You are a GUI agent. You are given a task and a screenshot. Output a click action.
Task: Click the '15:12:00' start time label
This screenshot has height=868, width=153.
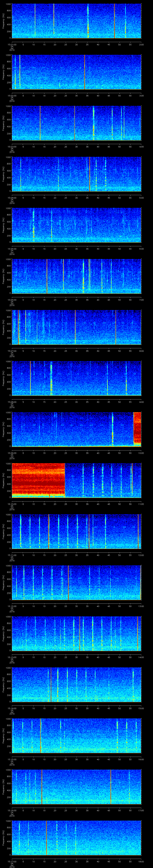pos(12,606)
